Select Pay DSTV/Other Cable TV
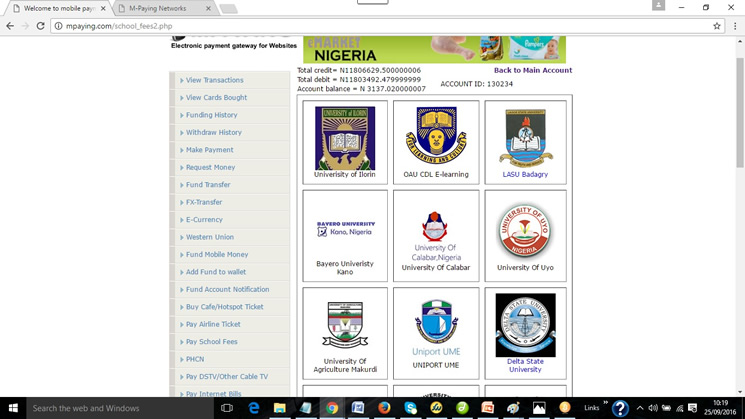 point(227,377)
